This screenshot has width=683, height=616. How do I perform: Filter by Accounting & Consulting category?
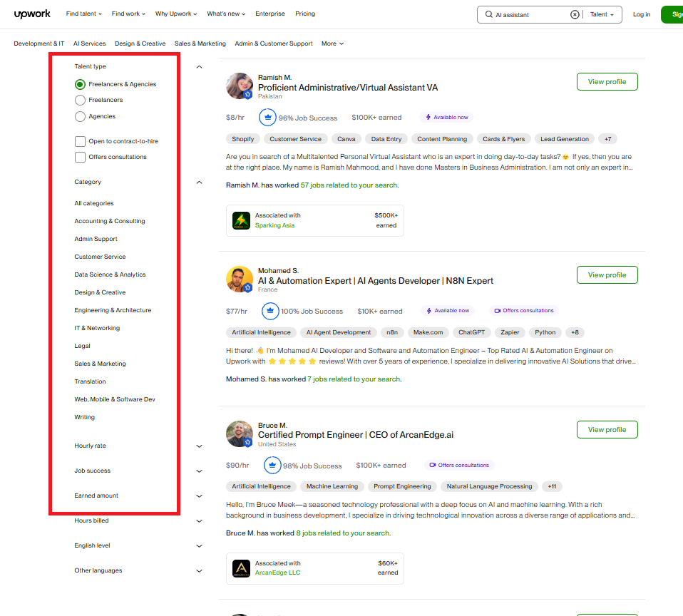point(110,221)
